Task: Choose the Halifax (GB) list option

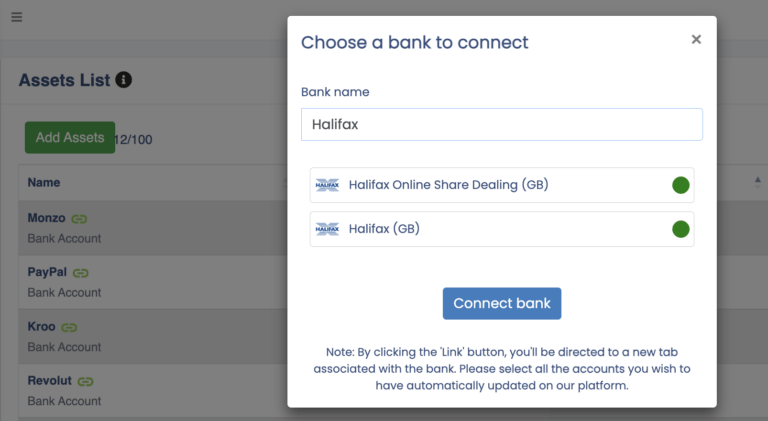Action: click(x=384, y=229)
